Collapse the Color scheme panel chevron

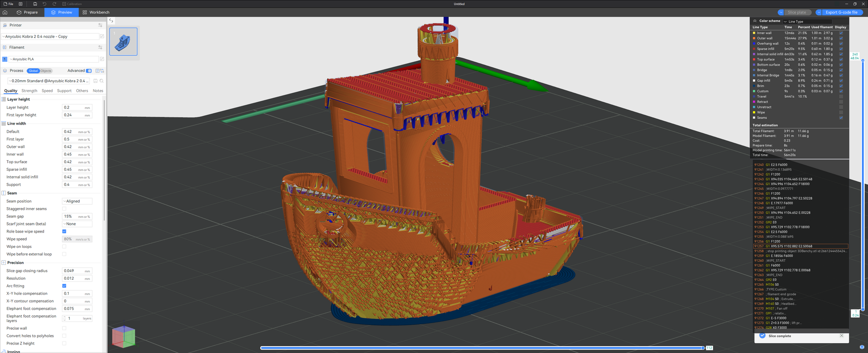pos(755,21)
